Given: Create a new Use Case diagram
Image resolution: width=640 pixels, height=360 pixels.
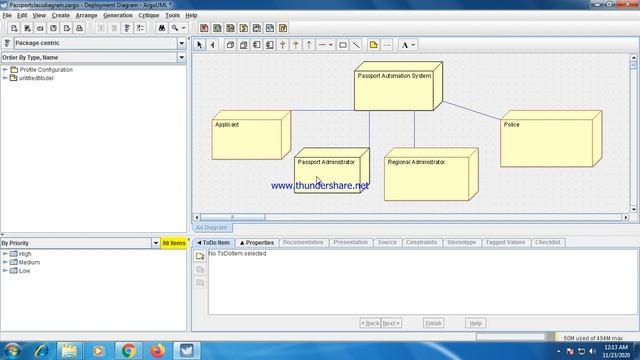Looking at the screenshot, I should click(x=204, y=28).
